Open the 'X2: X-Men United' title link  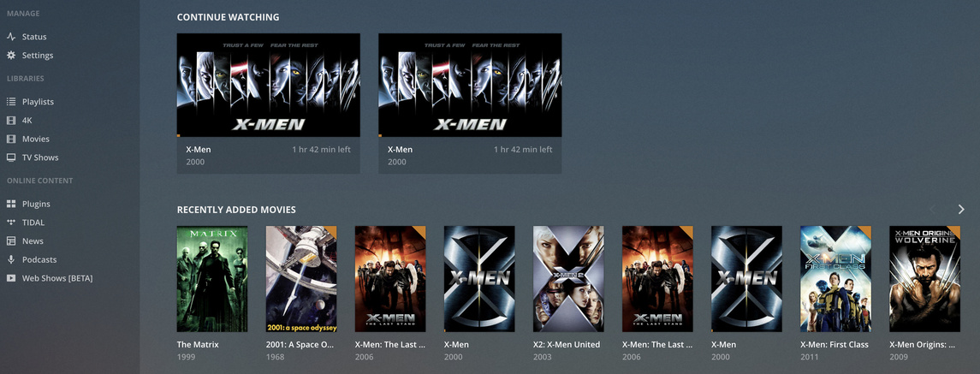coord(567,345)
